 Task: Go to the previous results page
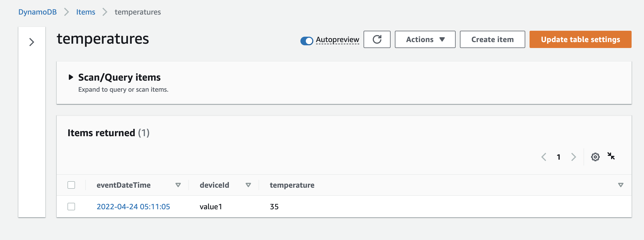click(x=544, y=157)
